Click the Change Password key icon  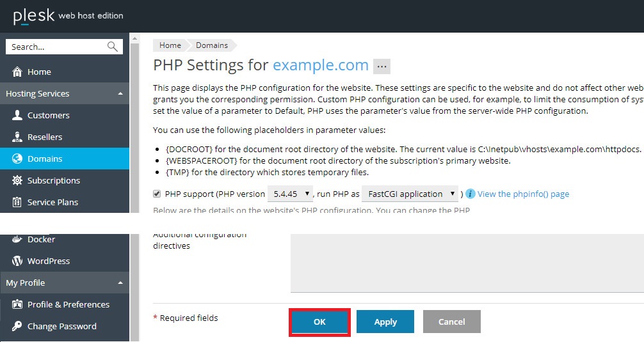[17, 326]
